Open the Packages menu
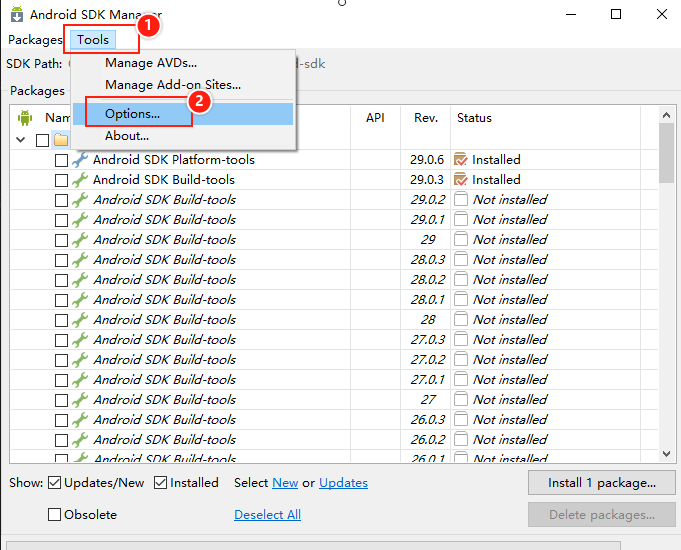681x550 pixels. click(x=35, y=40)
